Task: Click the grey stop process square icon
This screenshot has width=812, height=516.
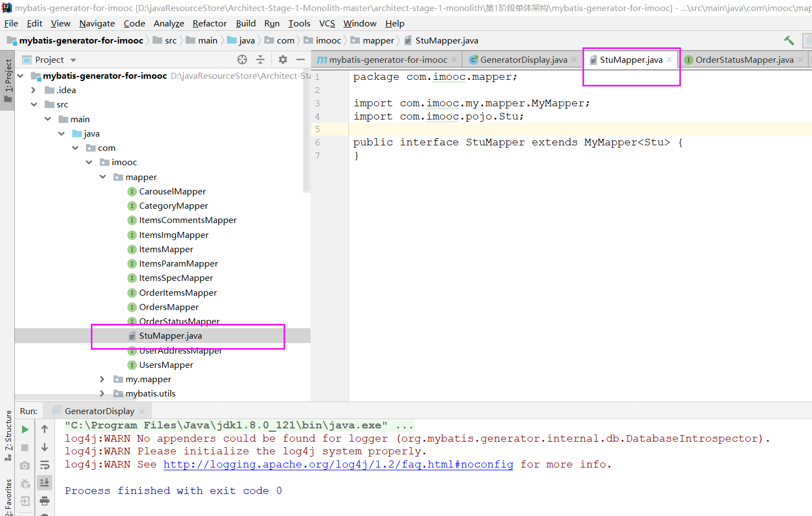Action: [x=25, y=447]
